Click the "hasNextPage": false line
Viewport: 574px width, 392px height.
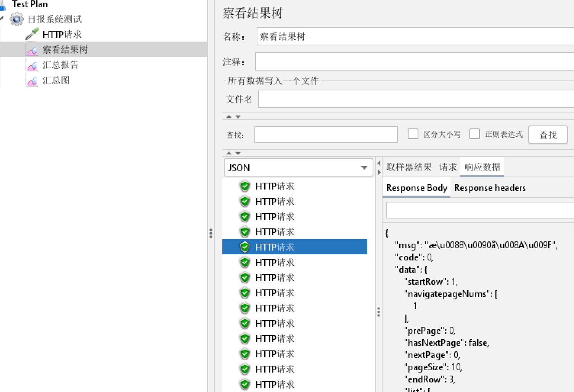click(447, 343)
